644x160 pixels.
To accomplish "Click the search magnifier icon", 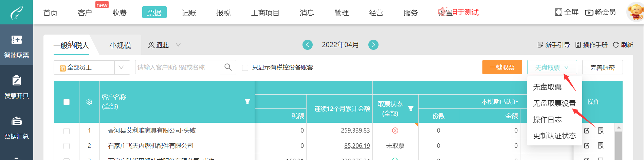I will [x=228, y=67].
